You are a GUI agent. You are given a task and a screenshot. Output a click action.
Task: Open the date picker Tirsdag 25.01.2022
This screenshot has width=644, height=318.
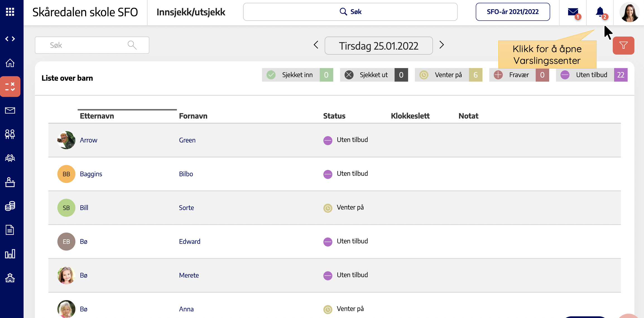click(379, 45)
